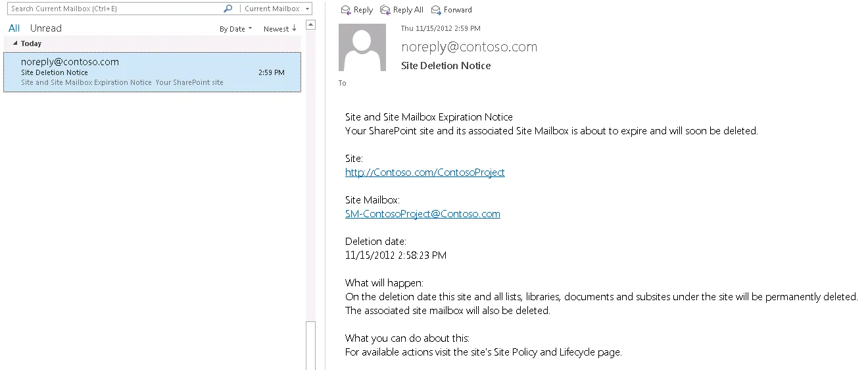Click the 'What will happen:' line
868x370 pixels.
(384, 283)
